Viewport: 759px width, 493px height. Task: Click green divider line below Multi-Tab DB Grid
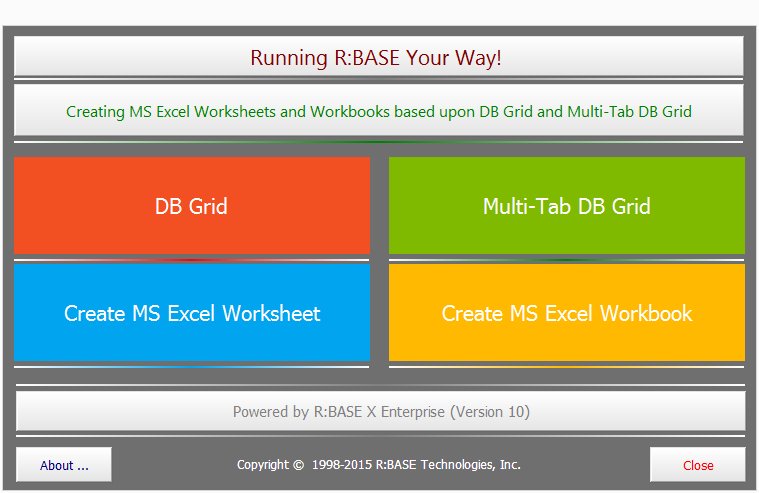tap(566, 260)
